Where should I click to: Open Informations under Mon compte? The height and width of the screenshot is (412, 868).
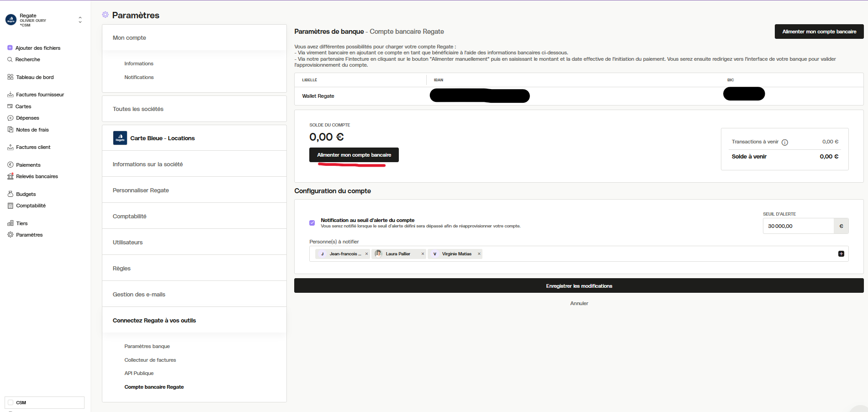click(139, 63)
